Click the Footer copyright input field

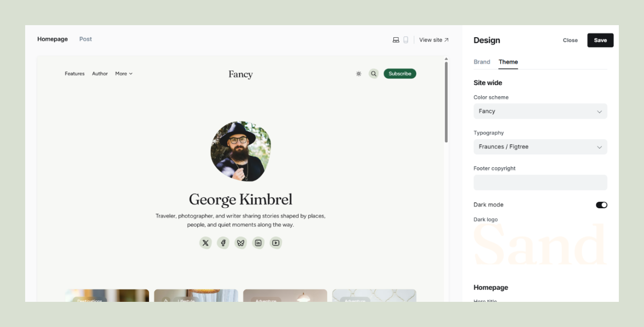(540, 183)
